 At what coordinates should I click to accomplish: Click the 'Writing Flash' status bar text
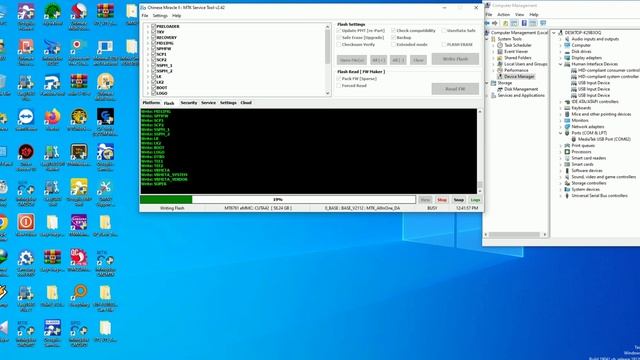(x=172, y=208)
